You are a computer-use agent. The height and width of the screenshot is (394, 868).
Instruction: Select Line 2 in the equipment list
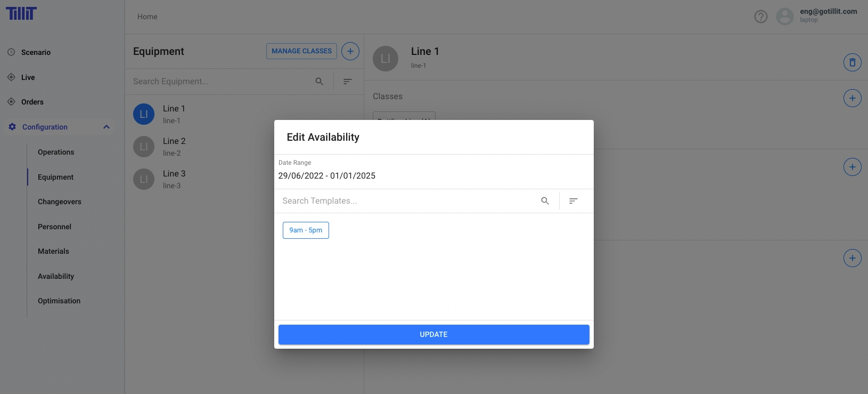[174, 147]
